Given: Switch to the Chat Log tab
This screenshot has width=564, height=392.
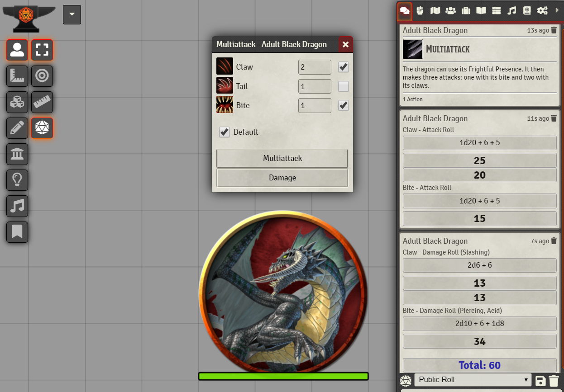Looking at the screenshot, I should coord(405,11).
